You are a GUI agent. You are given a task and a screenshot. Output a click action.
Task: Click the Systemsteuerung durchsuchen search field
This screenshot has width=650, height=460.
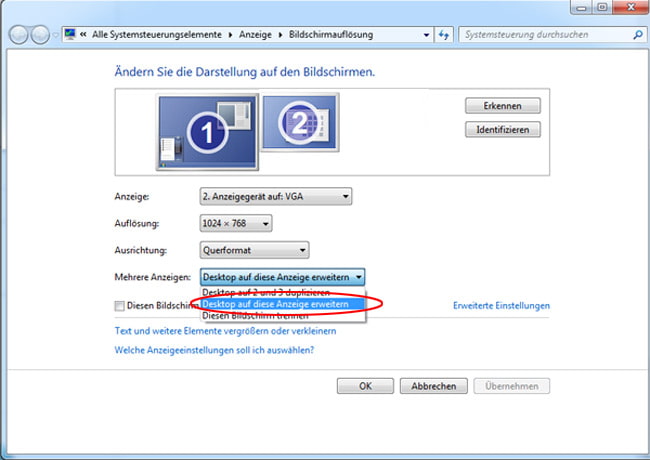pos(540,35)
